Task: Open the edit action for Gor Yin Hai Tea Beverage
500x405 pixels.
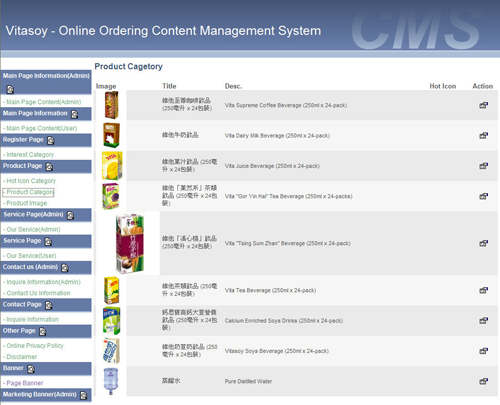Action: [483, 196]
